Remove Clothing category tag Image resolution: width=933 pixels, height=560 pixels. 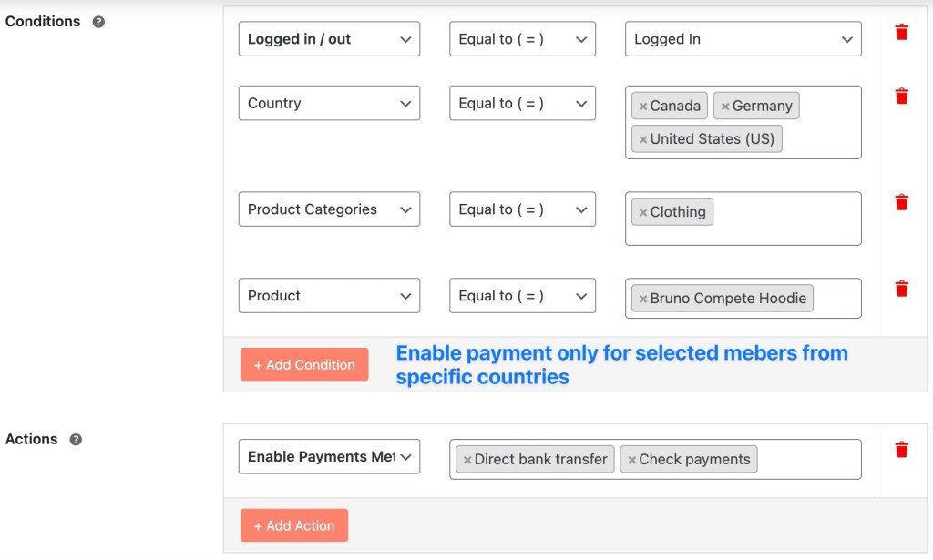[x=642, y=212]
